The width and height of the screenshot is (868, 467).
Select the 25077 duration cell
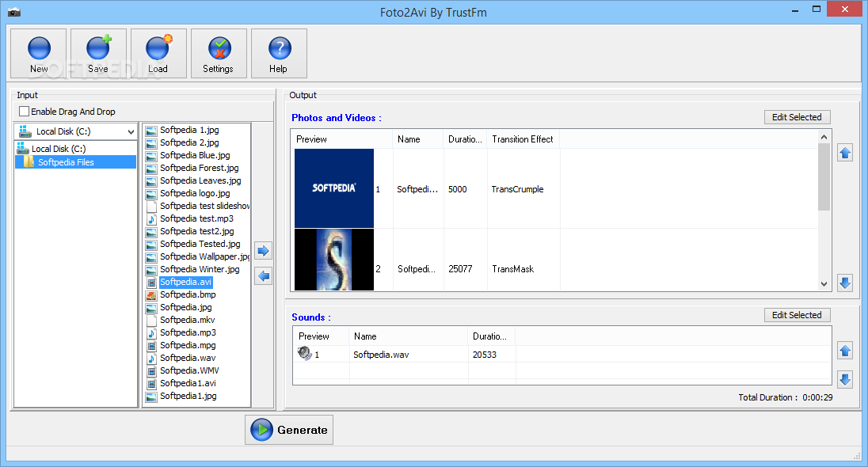coord(460,269)
